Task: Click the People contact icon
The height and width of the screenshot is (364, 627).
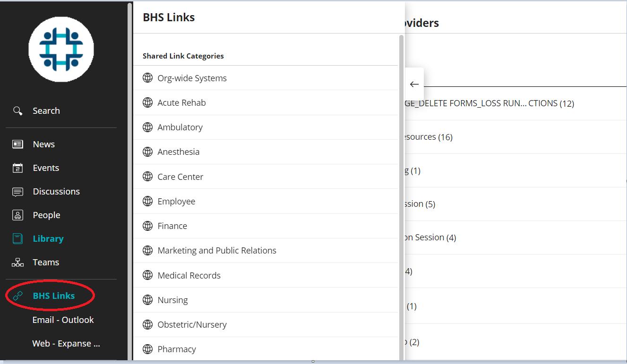Action: coord(17,215)
